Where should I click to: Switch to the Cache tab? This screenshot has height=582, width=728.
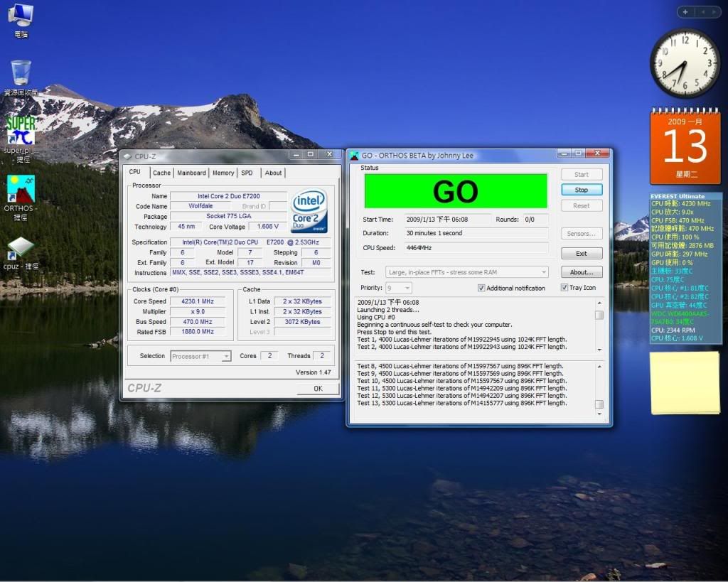coord(161,173)
